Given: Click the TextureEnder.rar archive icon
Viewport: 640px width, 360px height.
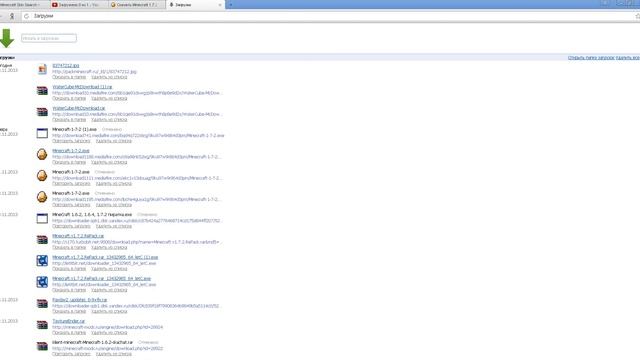Looking at the screenshot, I should pos(42,325).
